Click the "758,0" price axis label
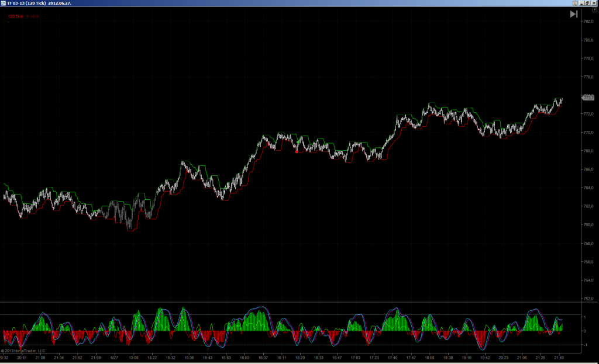599x364 pixels. (x=588, y=244)
